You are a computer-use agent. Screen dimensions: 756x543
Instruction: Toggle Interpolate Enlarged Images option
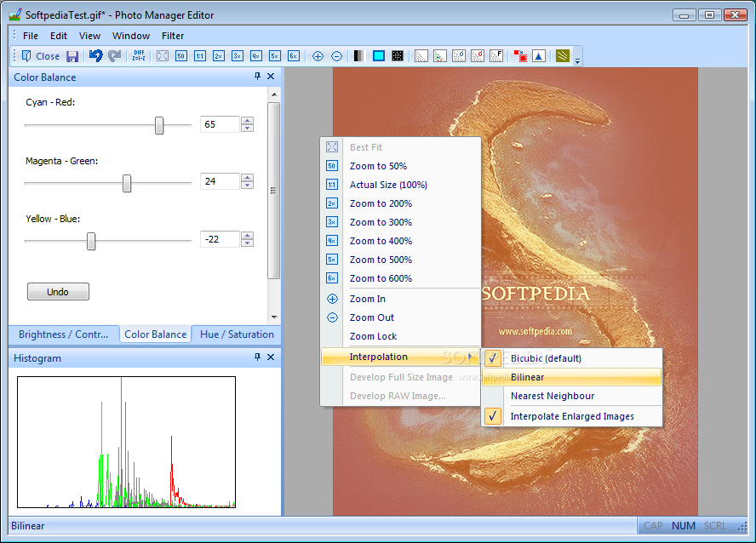point(571,416)
